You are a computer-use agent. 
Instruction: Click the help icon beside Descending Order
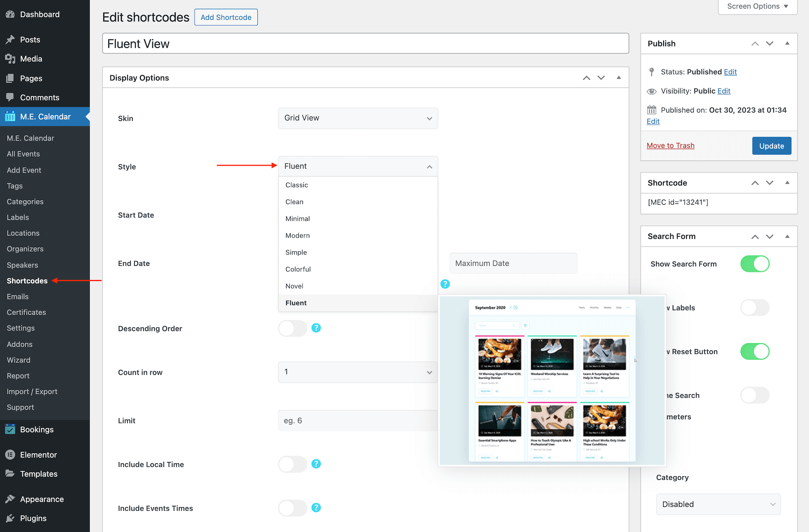(x=316, y=328)
